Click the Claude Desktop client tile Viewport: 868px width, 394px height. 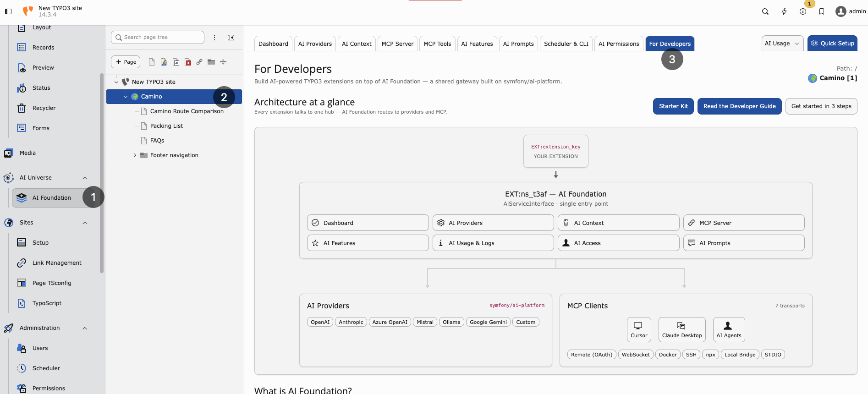[x=682, y=329]
